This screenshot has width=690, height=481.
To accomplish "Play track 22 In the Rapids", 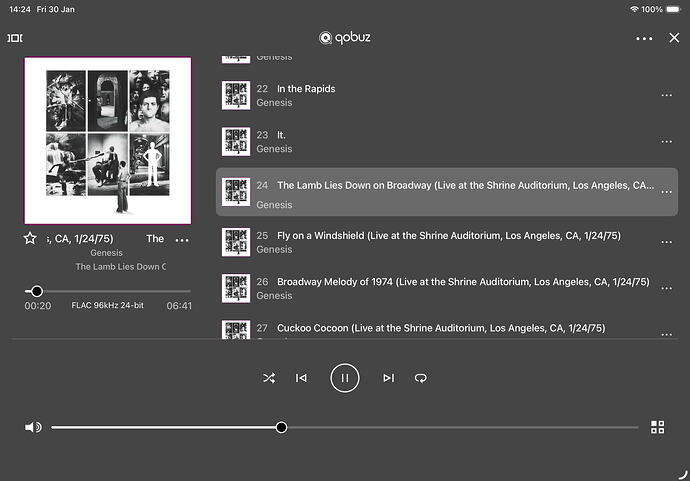I will tap(447, 95).
